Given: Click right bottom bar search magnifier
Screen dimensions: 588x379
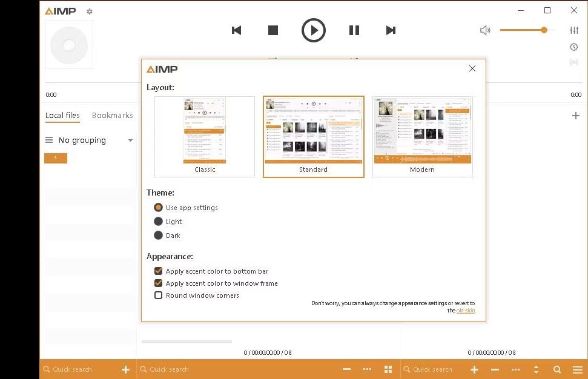Looking at the screenshot, I should click(x=557, y=370).
